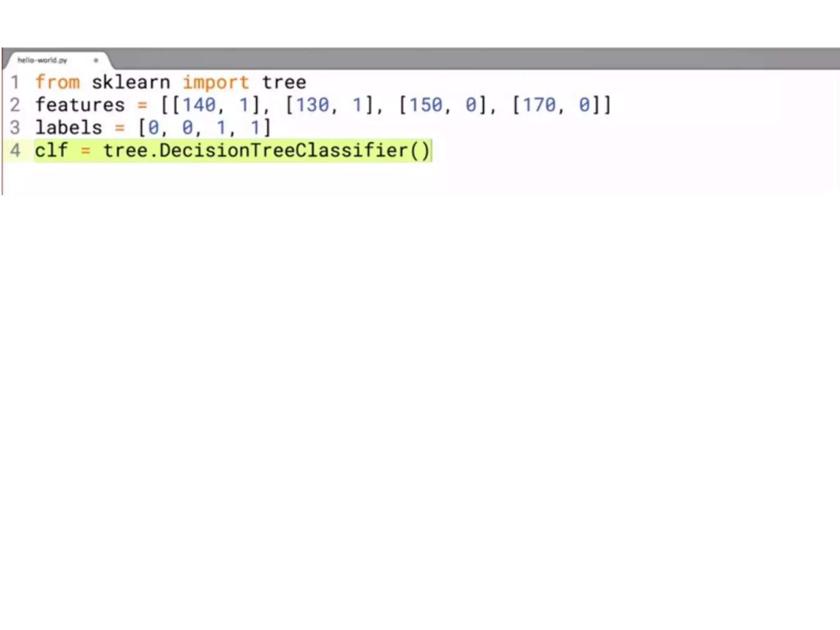Click line number 1 in the gutter
840x630 pixels.
pos(15,82)
